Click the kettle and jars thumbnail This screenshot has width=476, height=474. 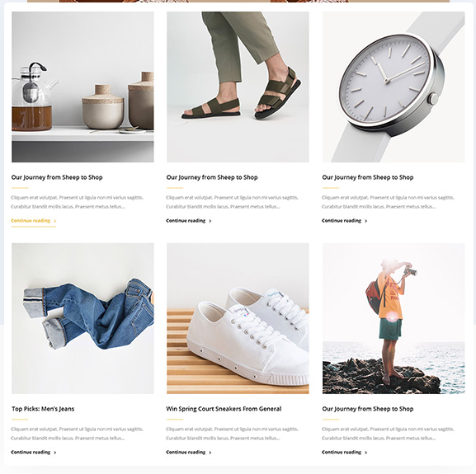(82, 87)
